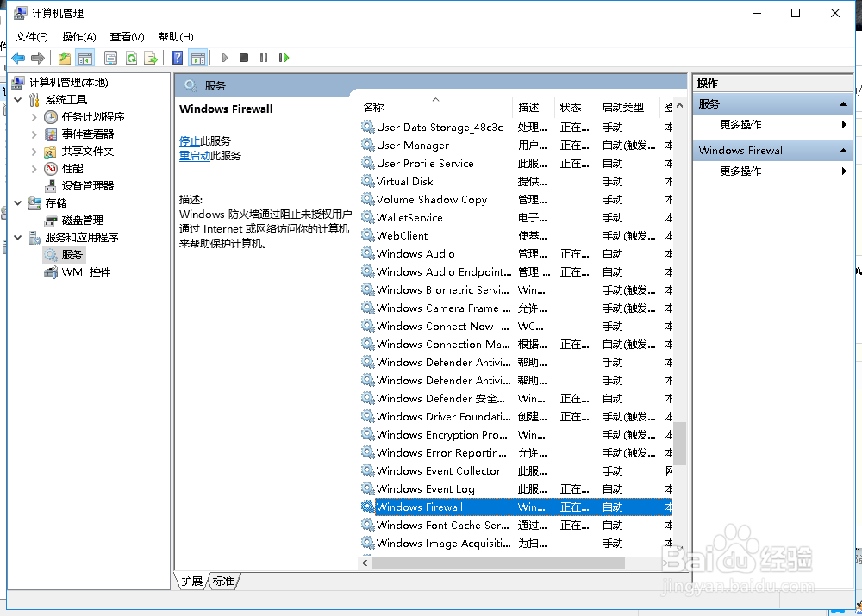Viewport: 862px width, 616px height.
Task: Expand the 共享文件夹 node
Action: pos(34,151)
